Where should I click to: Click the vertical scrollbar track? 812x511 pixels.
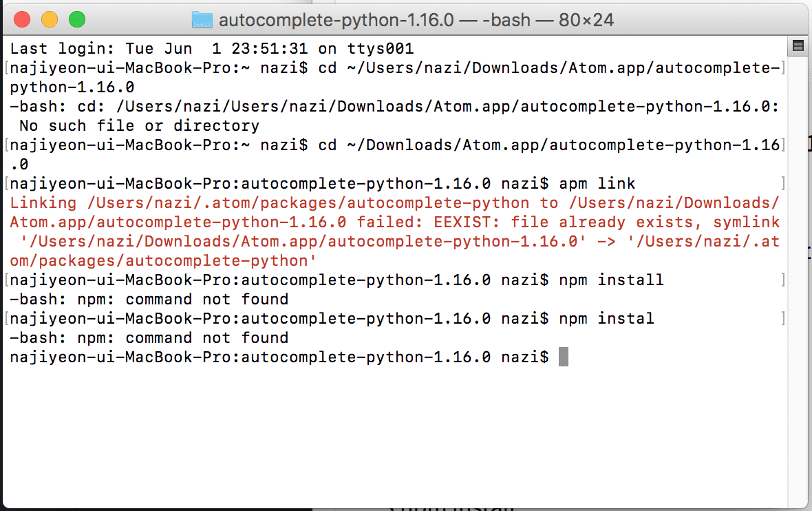(x=798, y=275)
